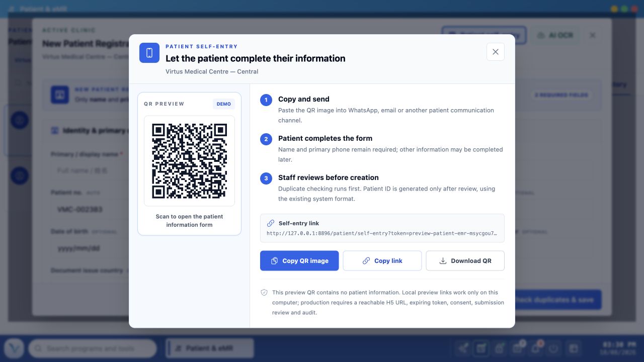Open the start menu logo on the taskbar

click(14, 348)
